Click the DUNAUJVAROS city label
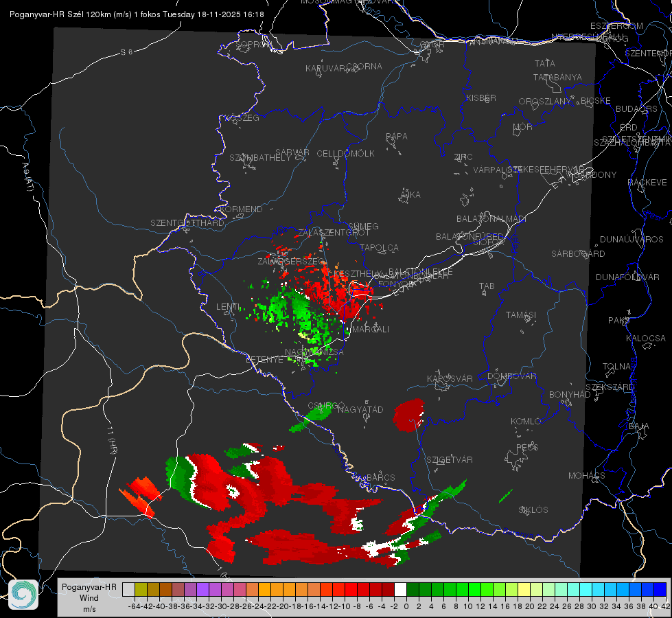This screenshot has width=672, height=618. (632, 240)
